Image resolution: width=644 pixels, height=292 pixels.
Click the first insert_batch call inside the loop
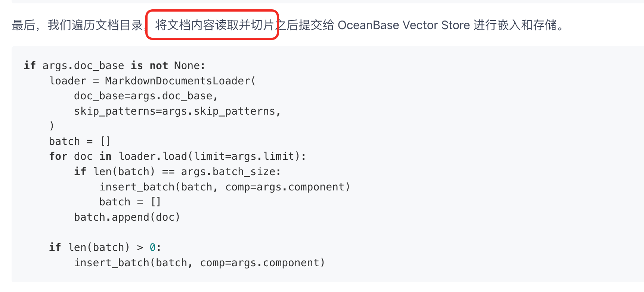(225, 187)
